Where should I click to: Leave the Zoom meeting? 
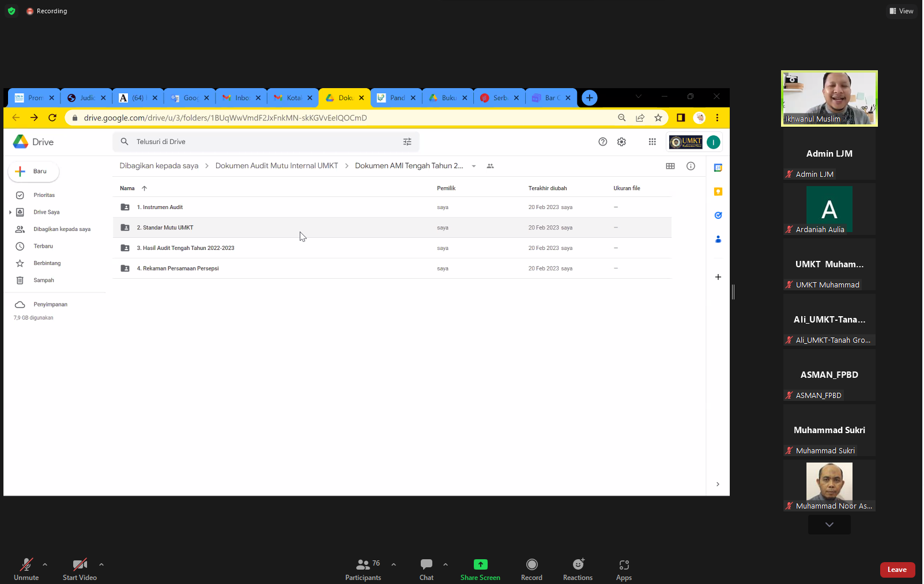(897, 570)
